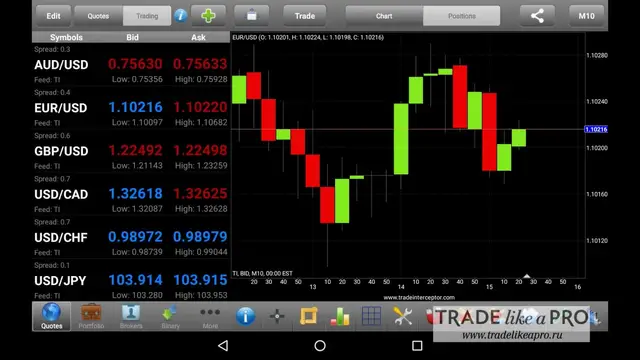Viewport: 640px width, 360px height.
Task: Tap the blue info icon in chart toolbar
Action: click(x=245, y=316)
